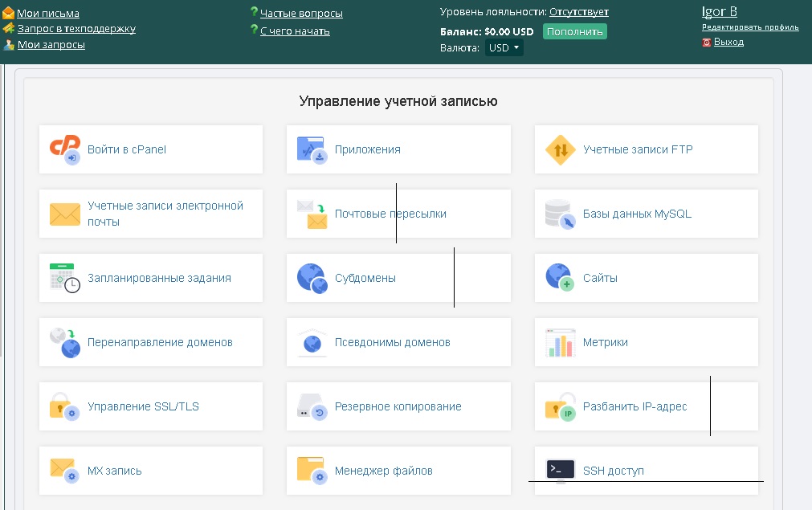Screen dimensions: 812x510
Task: Go to Запрос в техподдержку
Action: pyautogui.click(x=76, y=29)
